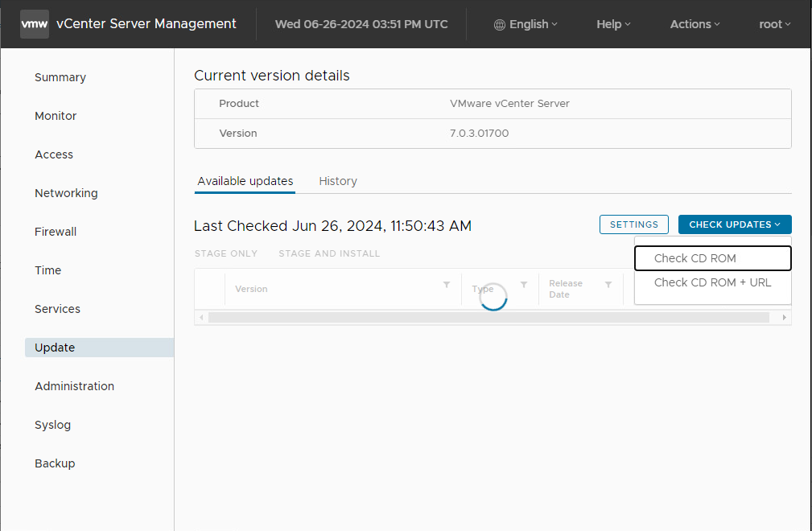Click VMware vCenter Server product value
The image size is (812, 531).
coord(509,104)
